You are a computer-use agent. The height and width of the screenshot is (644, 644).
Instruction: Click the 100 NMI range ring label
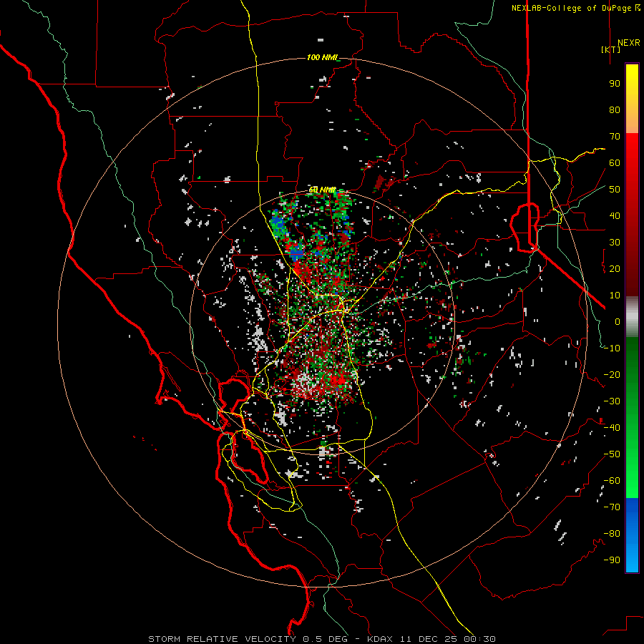coord(321,57)
